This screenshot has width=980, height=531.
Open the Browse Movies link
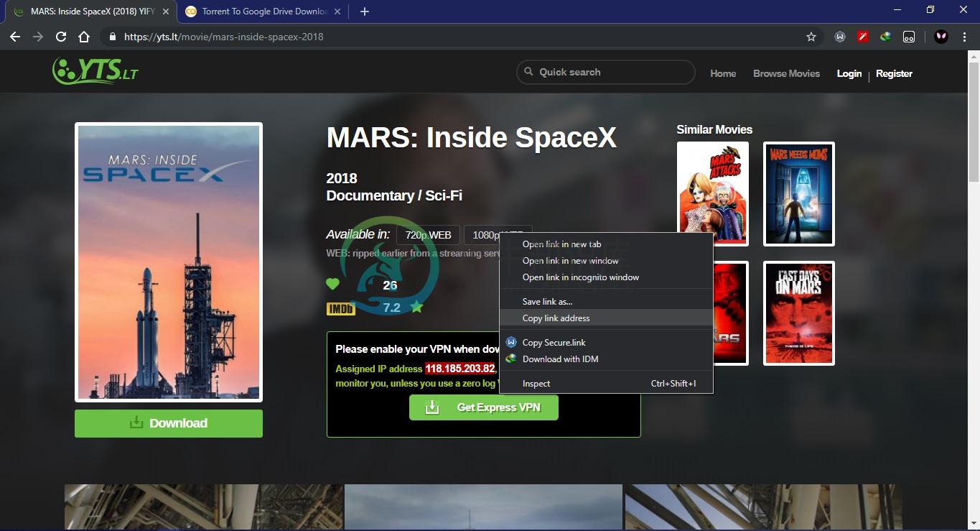coord(786,73)
